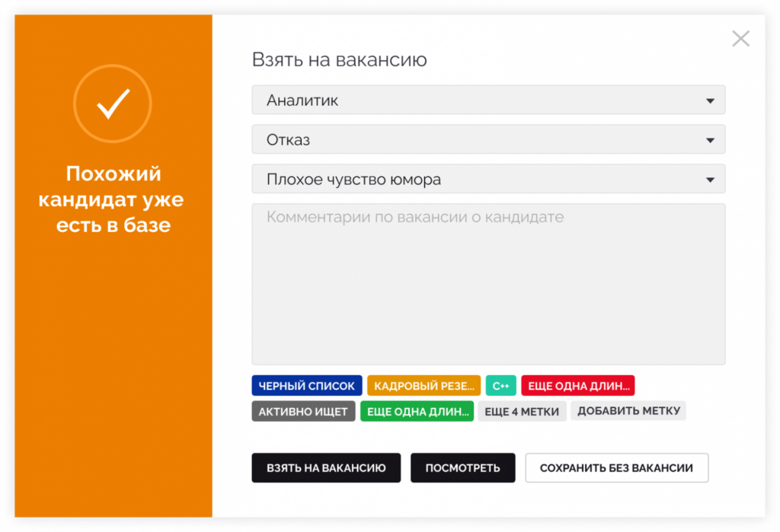This screenshot has height=532, width=780.
Task: Show more tags via ЕЩЕ 4 МЕТКИ
Action: point(522,412)
